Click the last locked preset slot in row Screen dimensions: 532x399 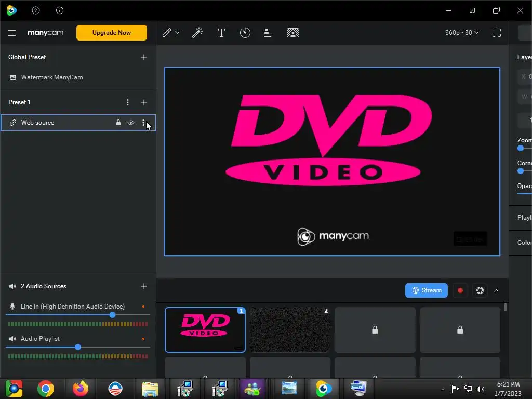[x=460, y=330]
